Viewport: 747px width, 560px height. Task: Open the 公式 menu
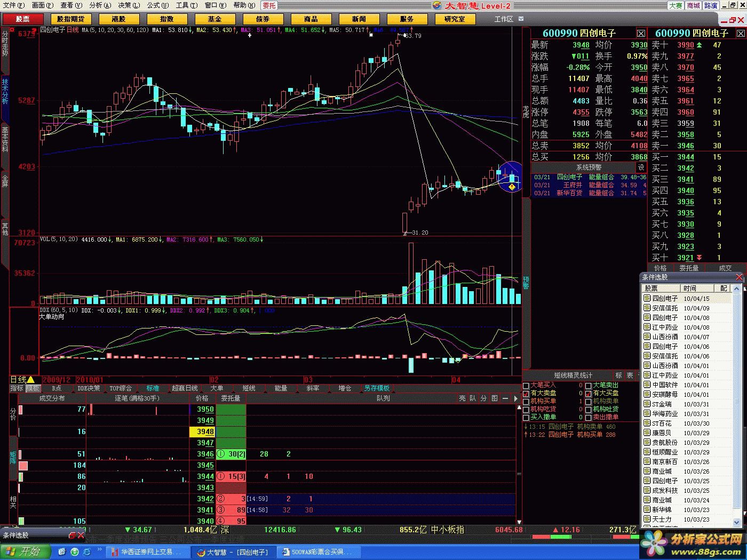coord(157,5)
